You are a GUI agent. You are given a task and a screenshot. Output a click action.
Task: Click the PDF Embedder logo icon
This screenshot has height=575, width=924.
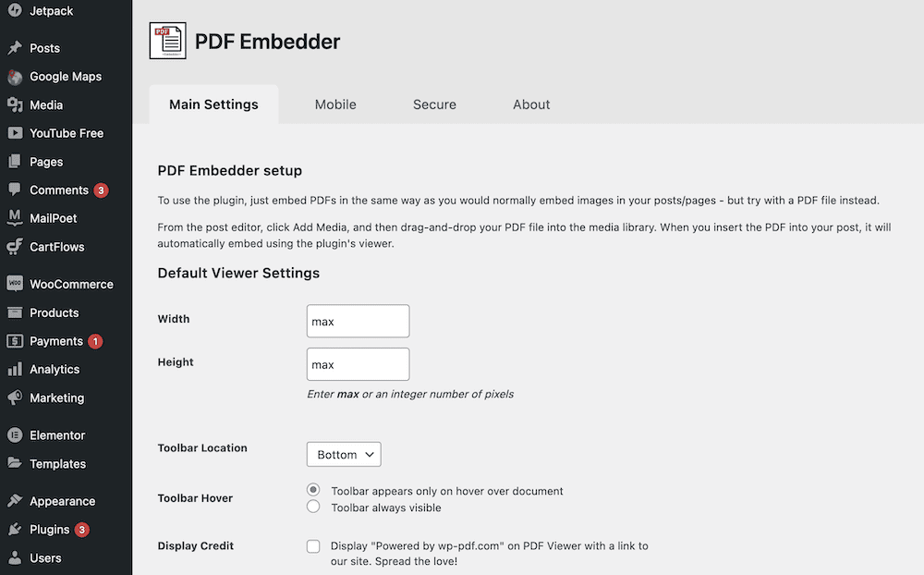pos(167,42)
